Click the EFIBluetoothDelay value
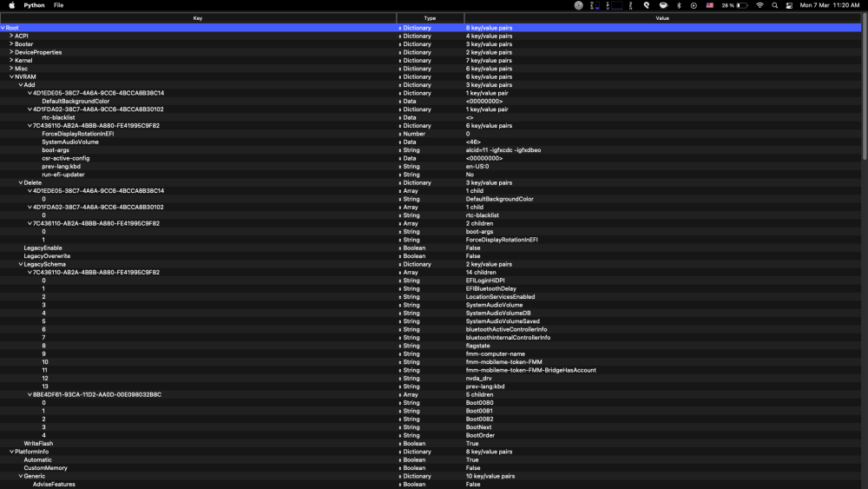 coord(490,288)
